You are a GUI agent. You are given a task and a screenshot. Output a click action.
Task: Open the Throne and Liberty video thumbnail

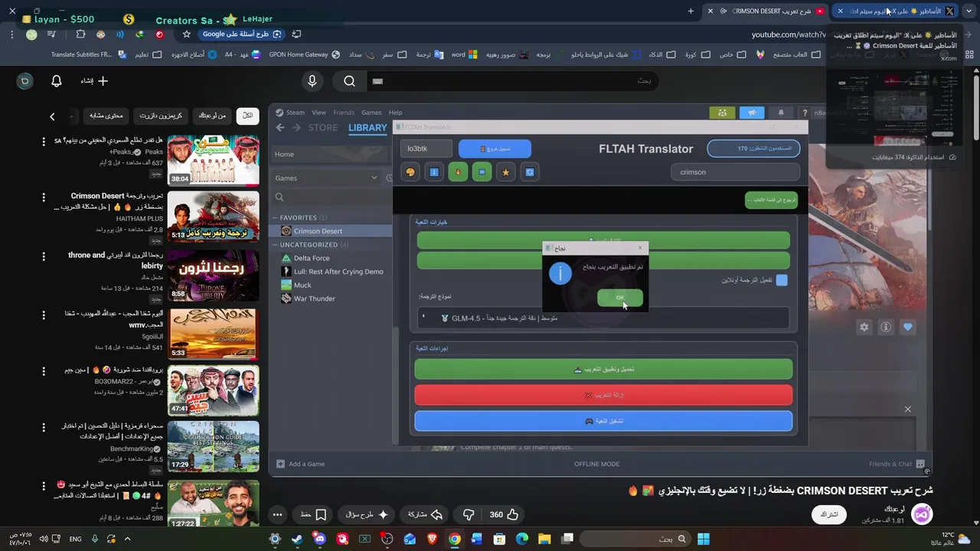[x=214, y=275]
